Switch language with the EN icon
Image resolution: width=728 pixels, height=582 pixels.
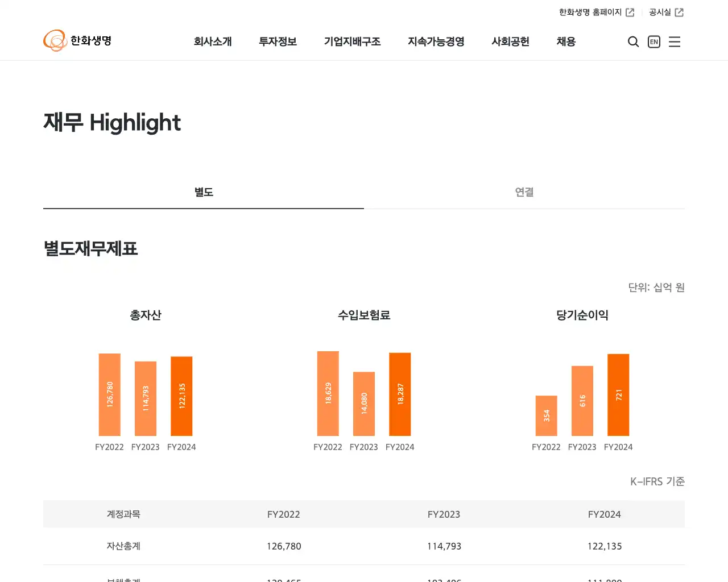click(x=654, y=41)
